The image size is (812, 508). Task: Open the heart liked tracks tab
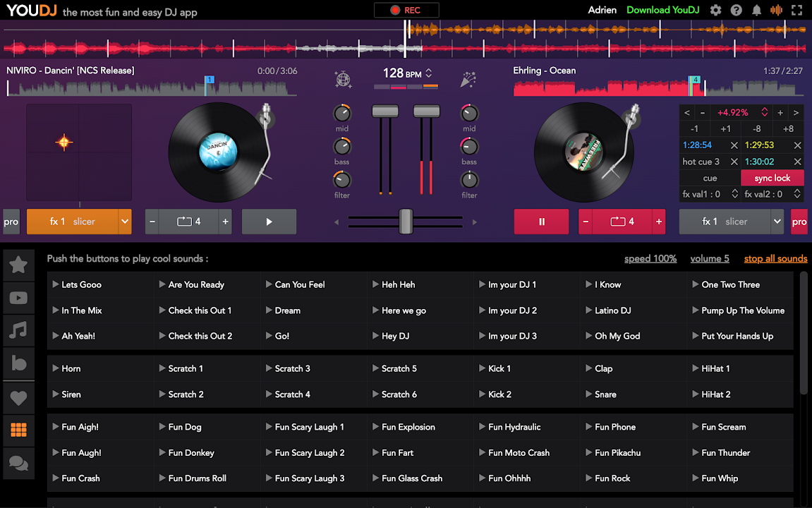click(18, 398)
